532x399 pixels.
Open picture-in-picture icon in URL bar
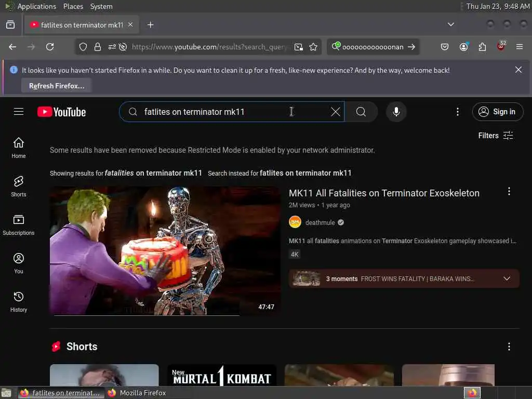[x=299, y=47]
